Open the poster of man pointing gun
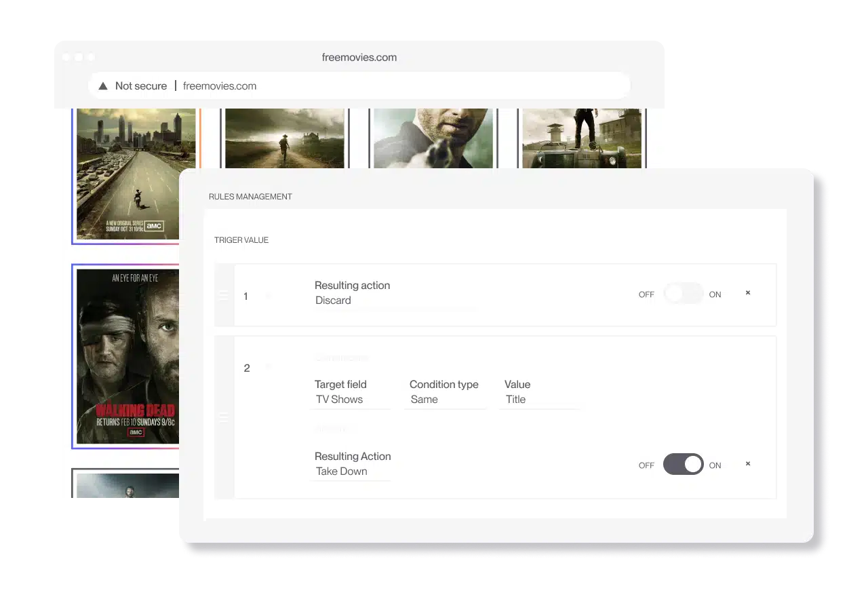Screen dimensions: 868x597 pos(433,138)
